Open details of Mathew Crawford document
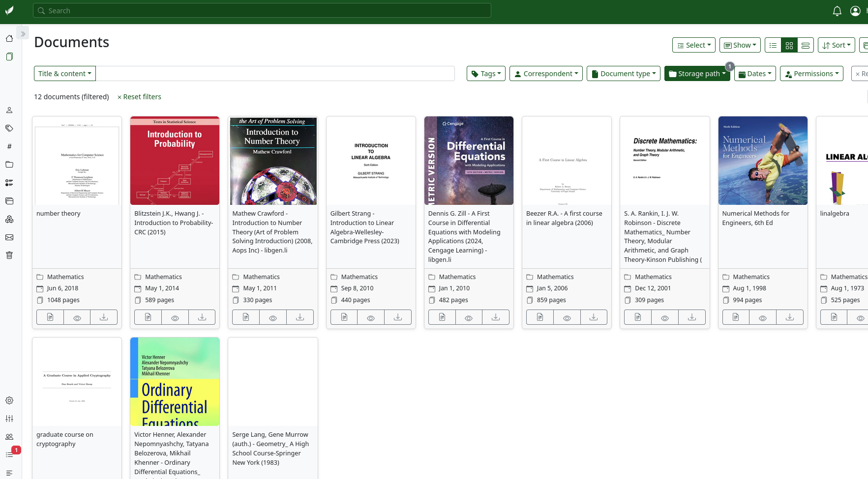This screenshot has height=479, width=868. point(246,317)
